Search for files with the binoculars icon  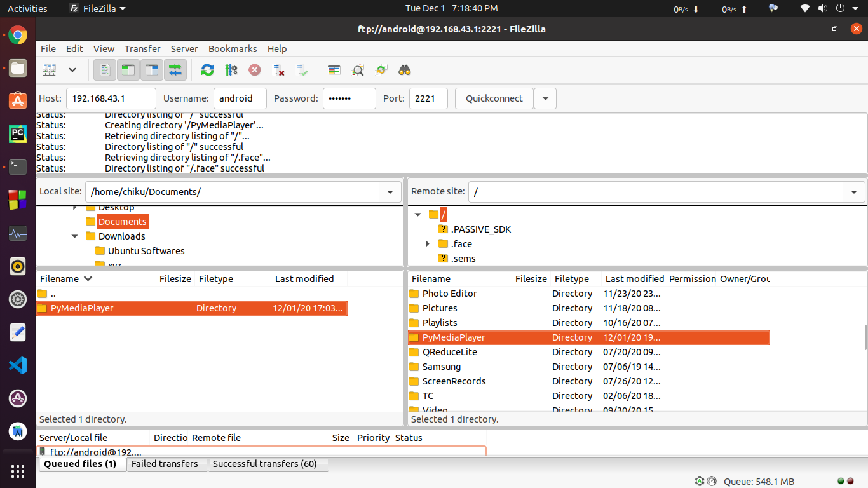[405, 70]
